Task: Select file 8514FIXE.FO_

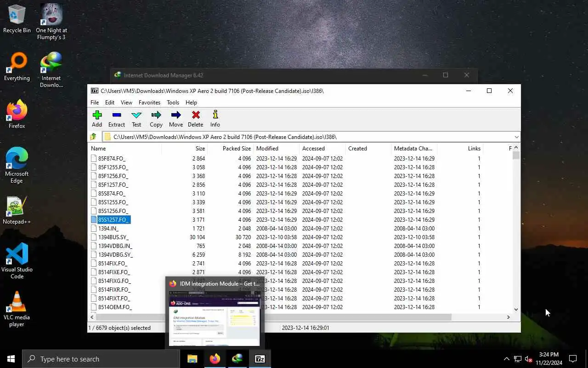Action: coord(114,272)
